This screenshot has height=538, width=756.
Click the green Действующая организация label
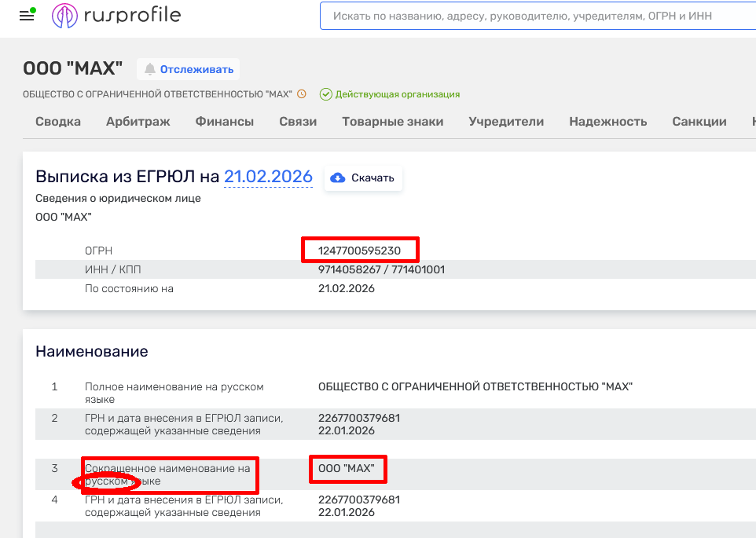pos(399,93)
